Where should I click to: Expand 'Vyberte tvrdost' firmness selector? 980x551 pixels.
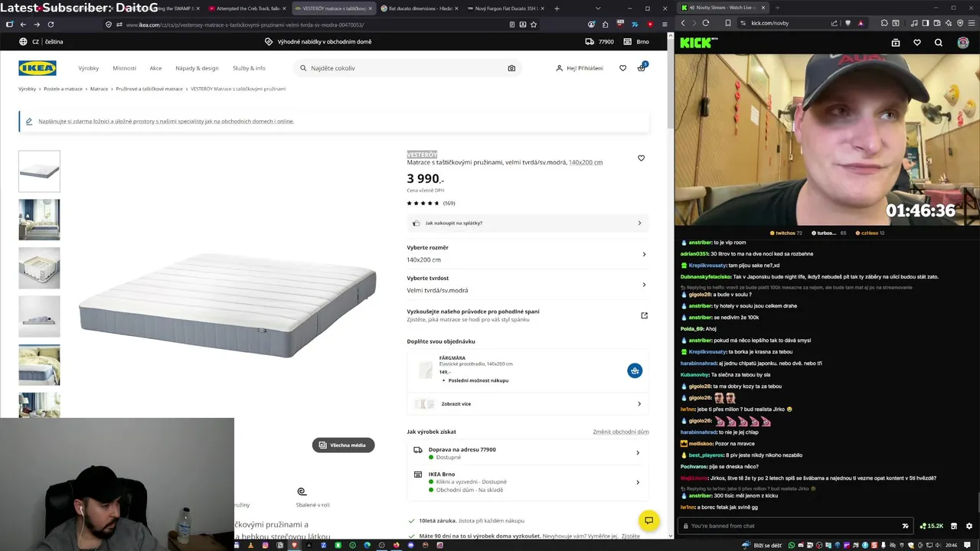528,284
